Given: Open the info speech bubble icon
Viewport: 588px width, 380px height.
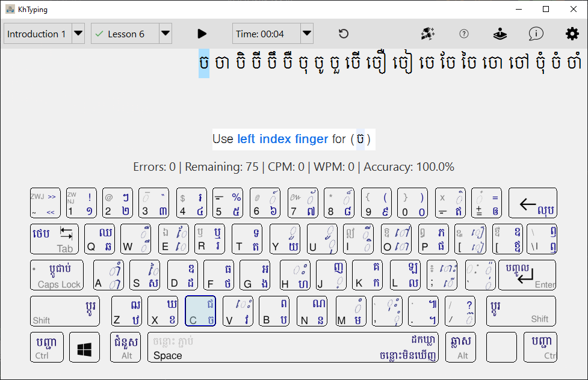Looking at the screenshot, I should click(x=536, y=34).
